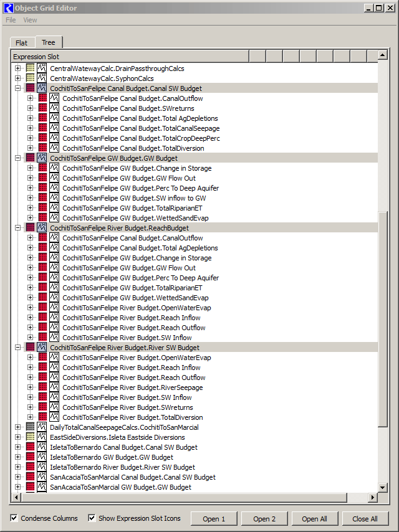Expand Canal Budget.TotalCropDeepPerc child node
The image size is (399, 532).
tap(30, 138)
